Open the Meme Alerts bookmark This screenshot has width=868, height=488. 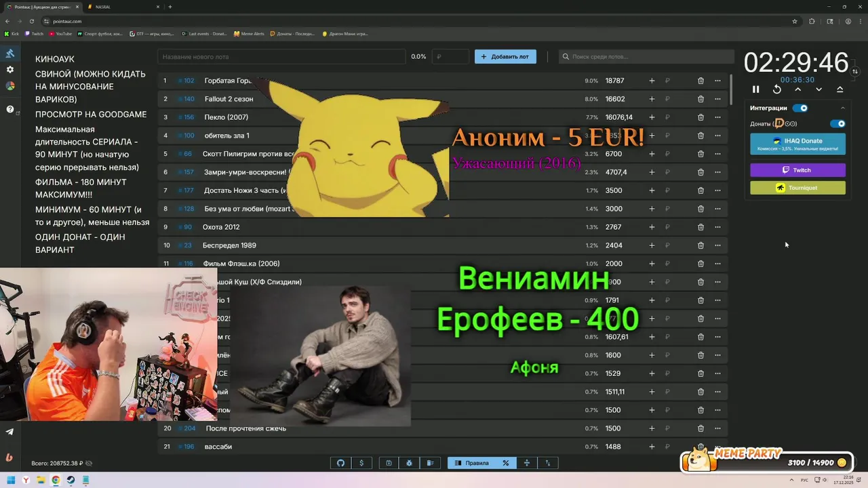249,33
